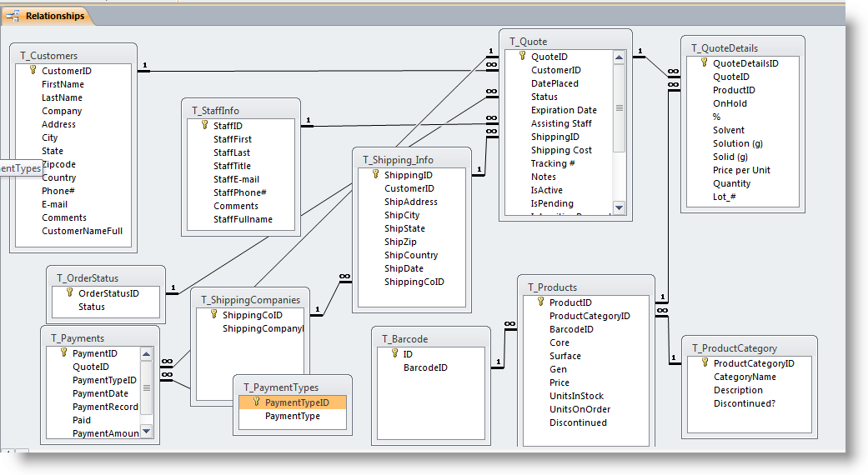Screen dimensions: 868x475
Task: Click the down arrow of T_Payments scrollbar
Action: [146, 432]
